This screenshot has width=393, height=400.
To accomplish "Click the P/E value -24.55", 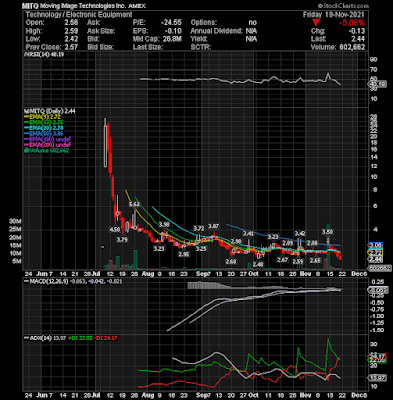I will pyautogui.click(x=171, y=22).
